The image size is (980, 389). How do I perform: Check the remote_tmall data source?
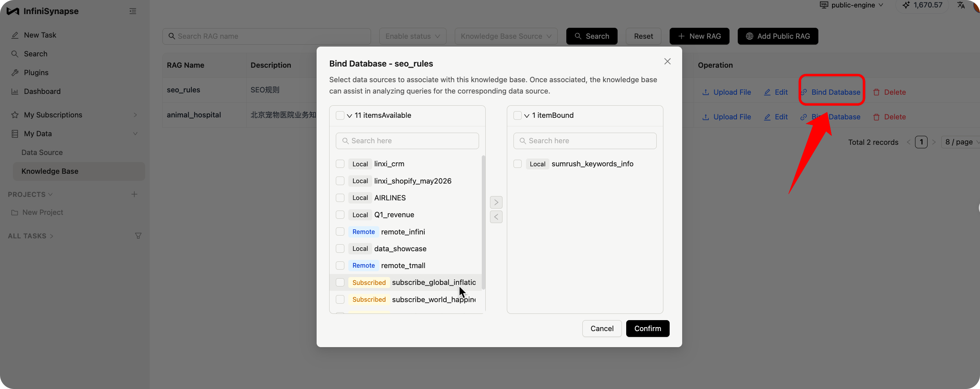(340, 265)
